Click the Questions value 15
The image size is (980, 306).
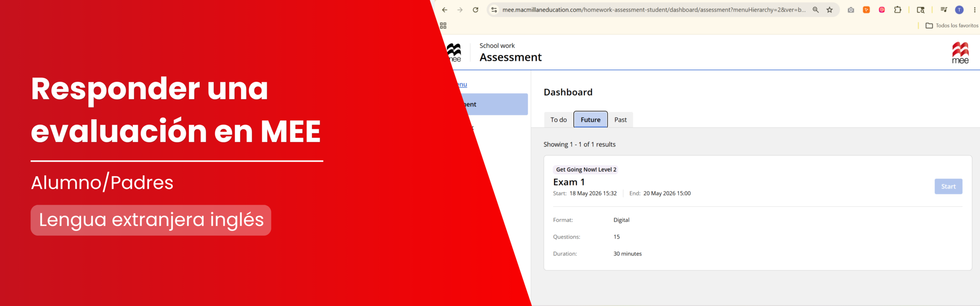pyautogui.click(x=616, y=237)
